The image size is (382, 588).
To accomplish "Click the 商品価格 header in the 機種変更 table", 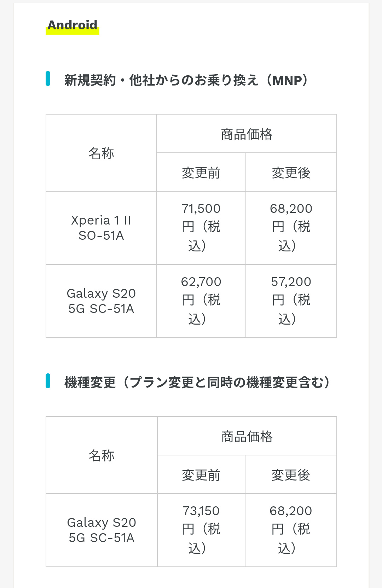I will point(247,437).
